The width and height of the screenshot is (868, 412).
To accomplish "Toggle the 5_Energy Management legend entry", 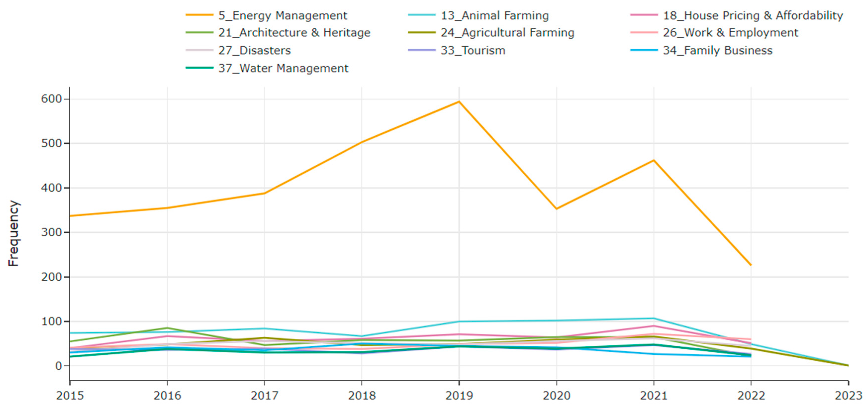I will [283, 15].
